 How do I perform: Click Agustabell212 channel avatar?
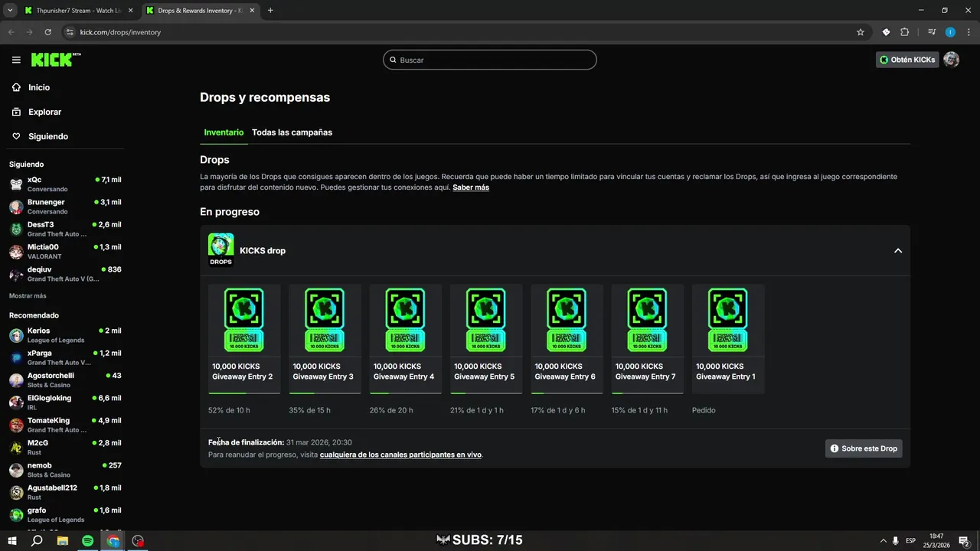(x=16, y=492)
